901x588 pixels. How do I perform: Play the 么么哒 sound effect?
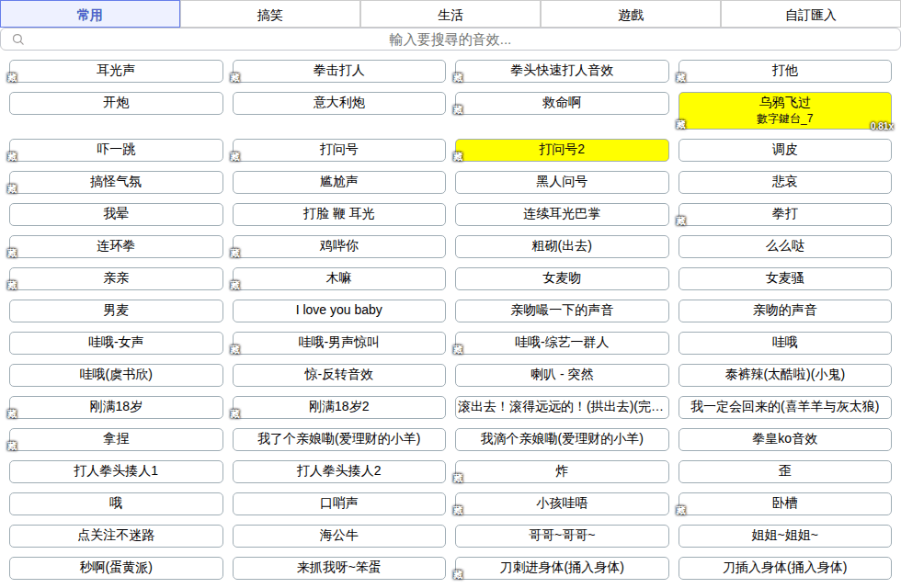pos(785,247)
